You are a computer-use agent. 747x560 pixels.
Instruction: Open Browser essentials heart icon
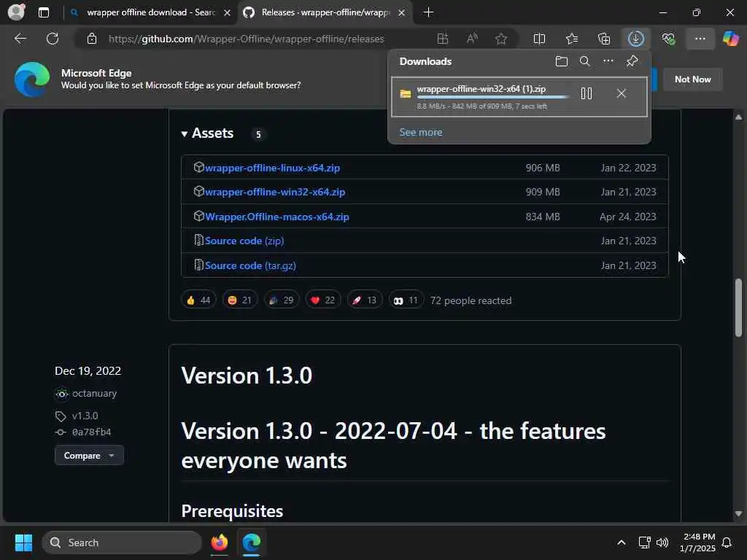(x=668, y=39)
